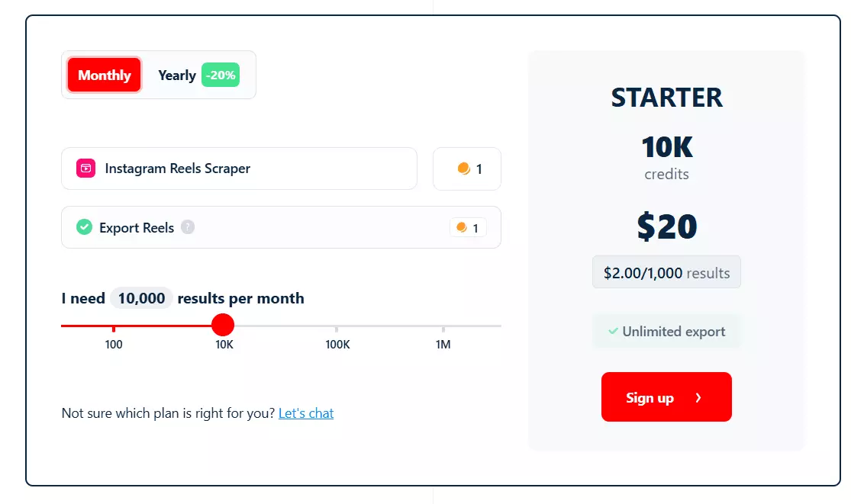Open the Export Reels help tooltip icon
The height and width of the screenshot is (504, 851).
click(188, 227)
